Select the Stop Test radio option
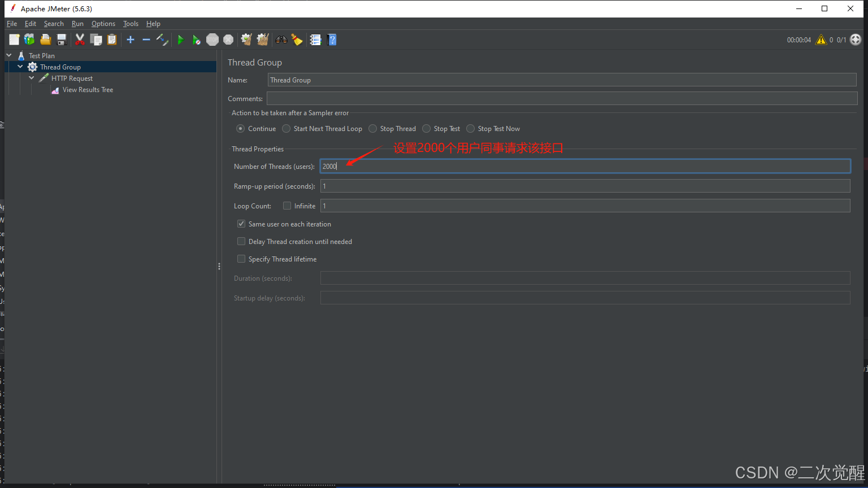Viewport: 868px width, 488px height. (427, 129)
